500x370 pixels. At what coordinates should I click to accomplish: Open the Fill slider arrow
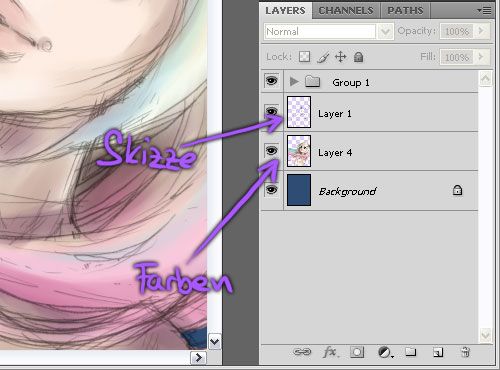coord(481,57)
